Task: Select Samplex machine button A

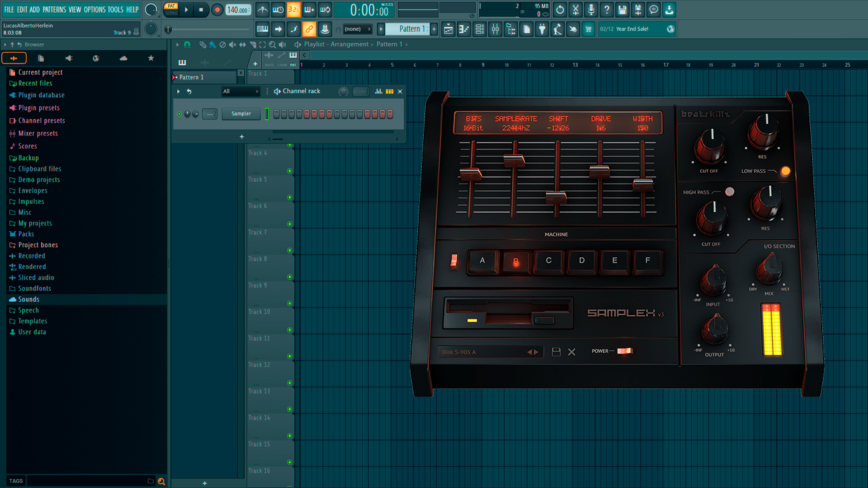Action: coord(482,261)
